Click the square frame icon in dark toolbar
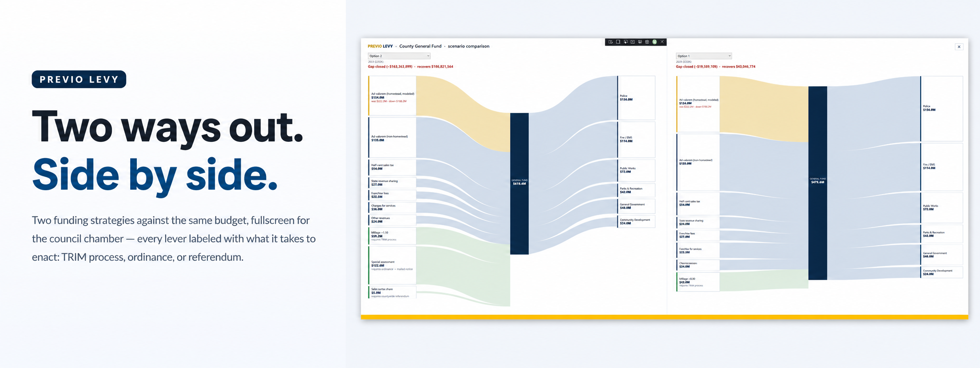Screen dimensions: 980x368 pos(618,42)
